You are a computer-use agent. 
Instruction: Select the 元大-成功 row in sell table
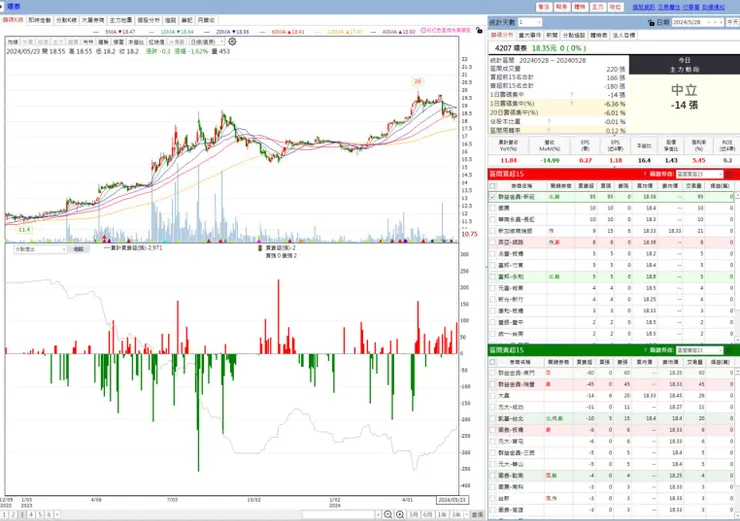[611, 407]
